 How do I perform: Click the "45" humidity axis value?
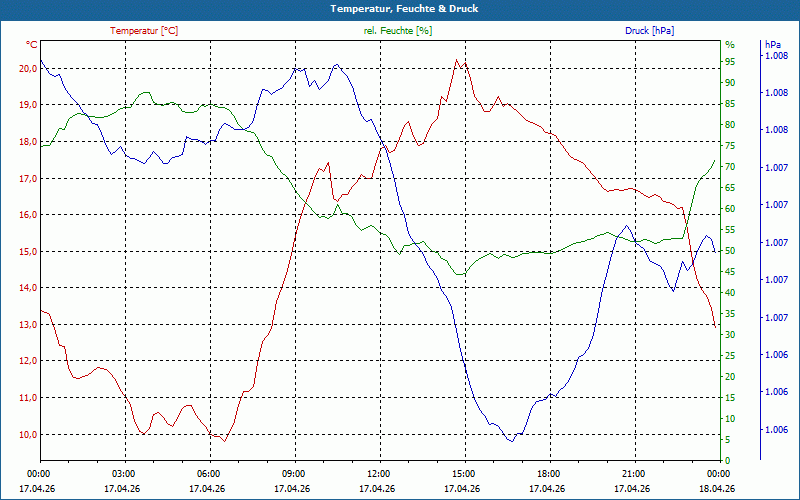tap(730, 272)
